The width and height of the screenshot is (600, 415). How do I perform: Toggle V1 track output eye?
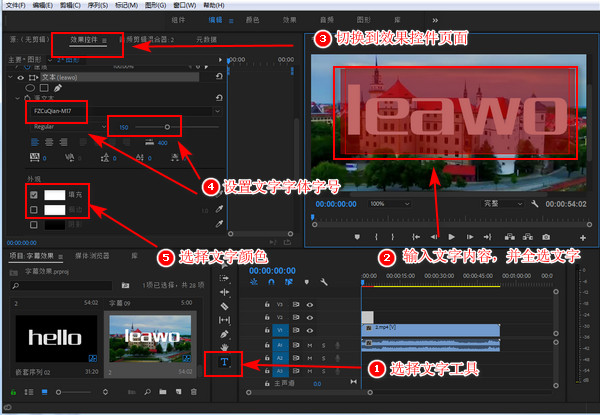pos(310,330)
